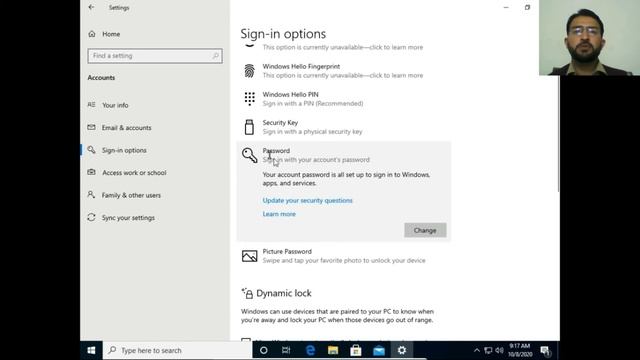Viewport: 640px width, 360px height.
Task: Click the Sync your settings icon
Action: tap(91, 217)
